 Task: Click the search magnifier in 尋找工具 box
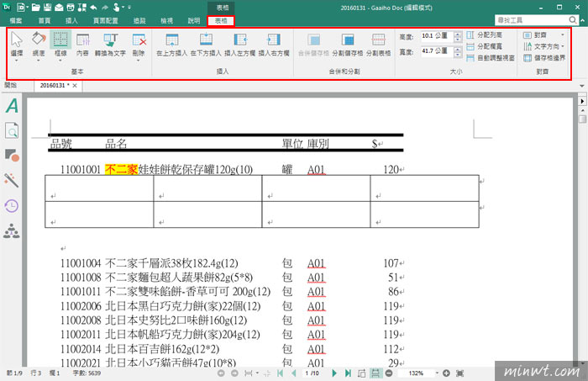572,19
